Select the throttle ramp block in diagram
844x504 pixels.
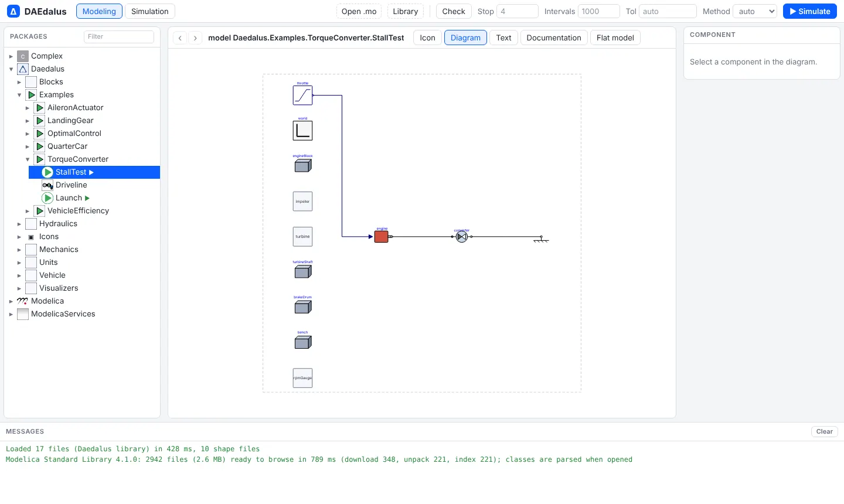click(x=302, y=95)
